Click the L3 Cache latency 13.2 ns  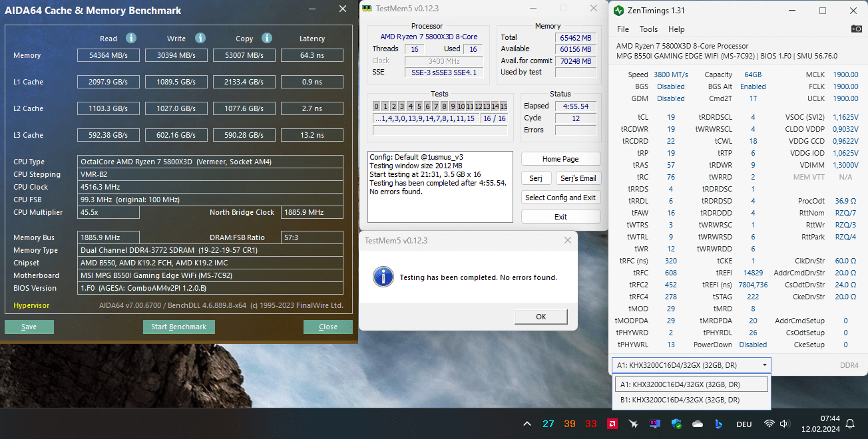312,135
